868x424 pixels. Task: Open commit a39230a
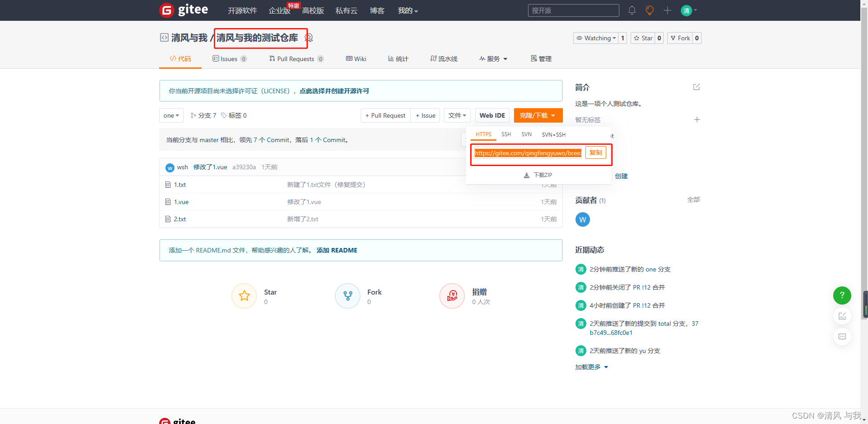(x=244, y=167)
